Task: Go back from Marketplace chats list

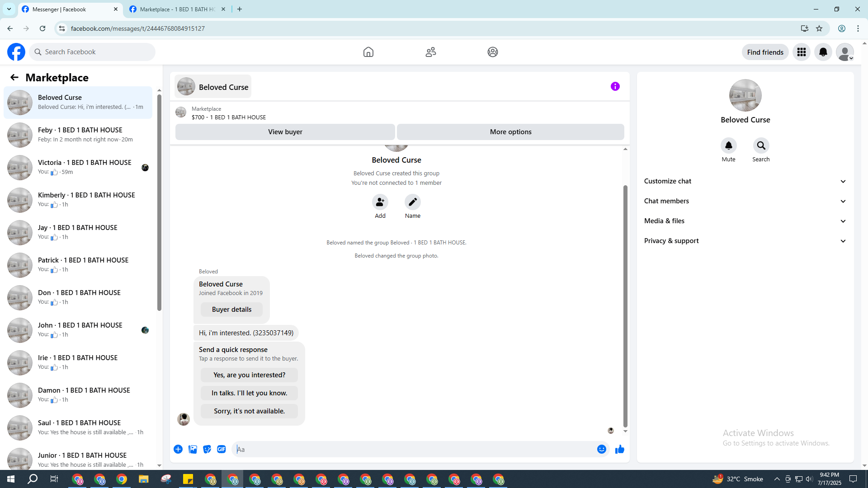Action: tap(14, 77)
